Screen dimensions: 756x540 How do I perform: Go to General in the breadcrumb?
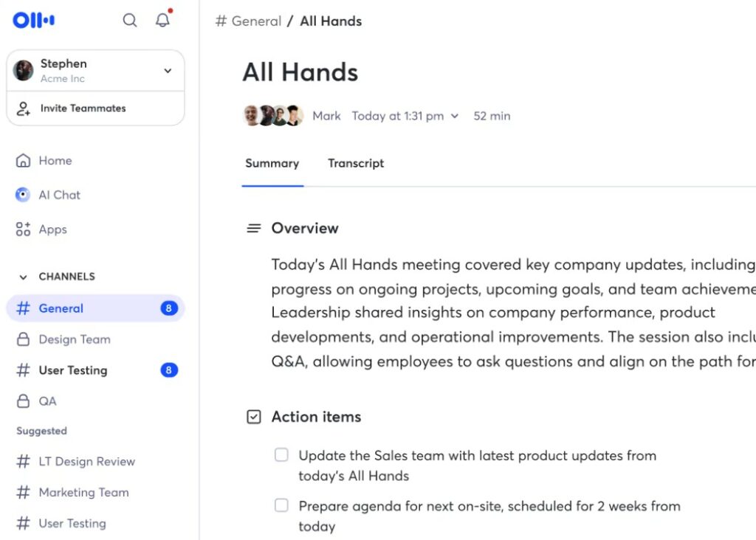pos(255,21)
